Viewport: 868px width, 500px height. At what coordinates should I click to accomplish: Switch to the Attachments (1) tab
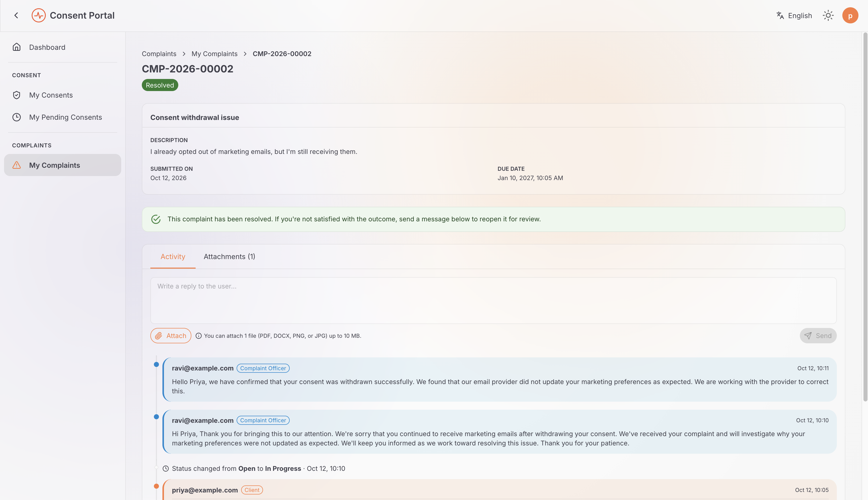coord(229,257)
